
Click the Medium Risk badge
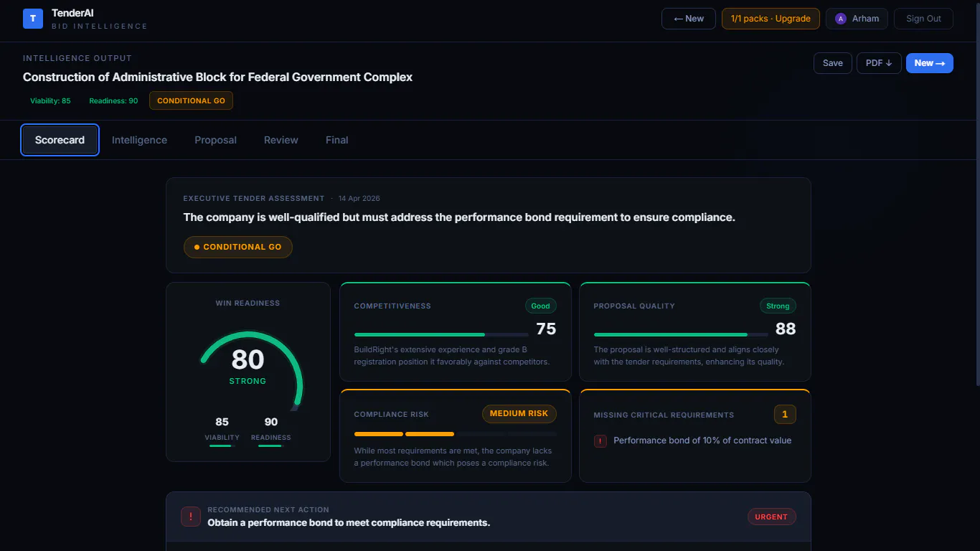519,414
